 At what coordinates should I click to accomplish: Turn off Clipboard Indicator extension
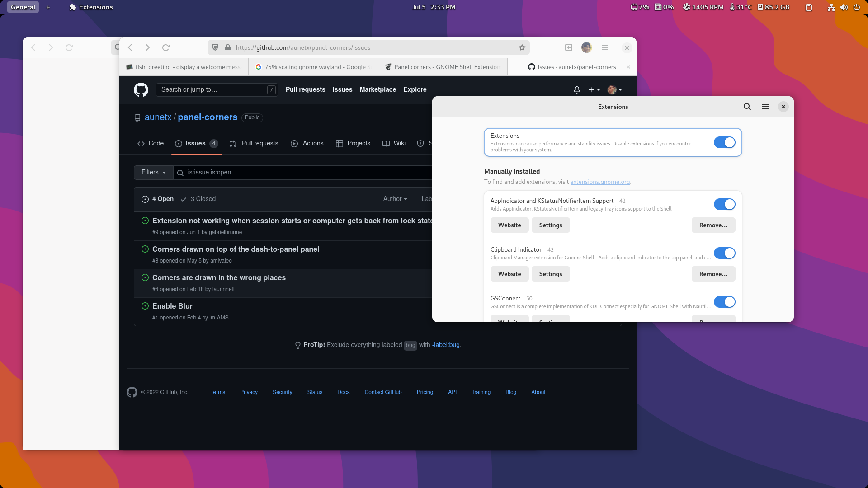coord(724,253)
